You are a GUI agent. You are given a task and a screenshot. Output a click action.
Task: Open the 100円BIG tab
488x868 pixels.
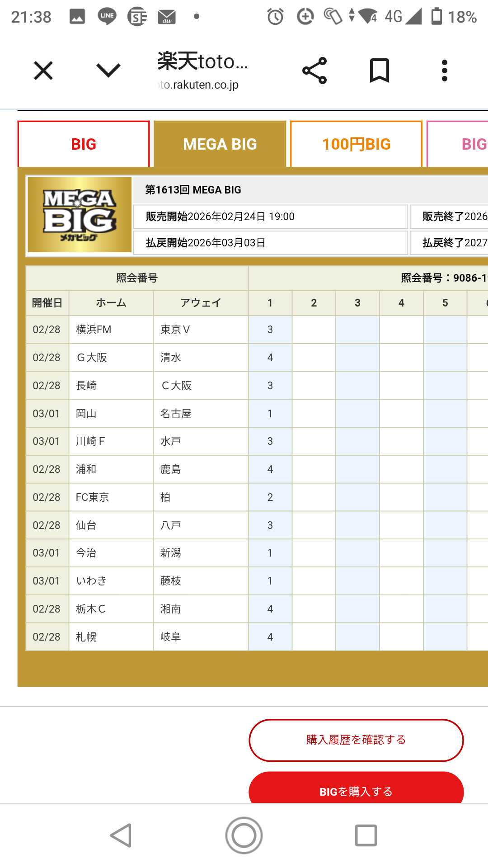point(356,144)
